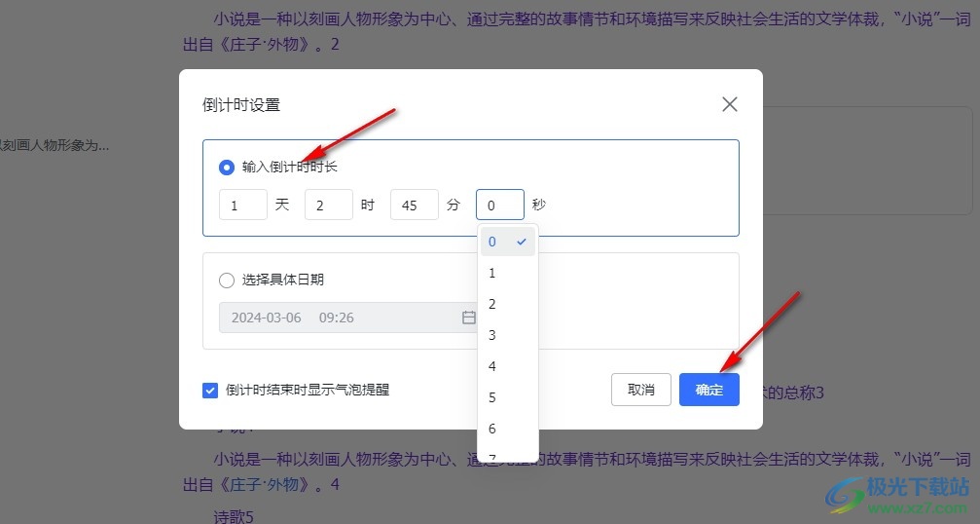Open the hours dropdown showing 2

click(x=329, y=206)
